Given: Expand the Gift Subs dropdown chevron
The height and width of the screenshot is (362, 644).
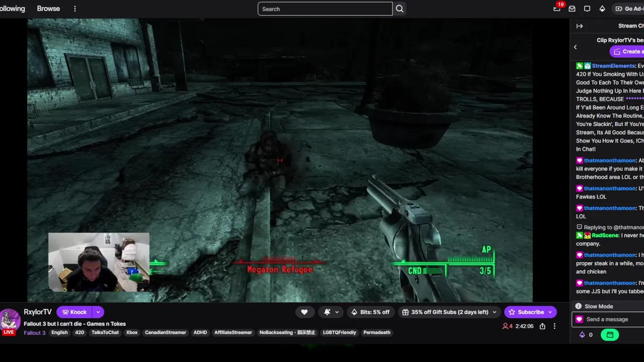Looking at the screenshot, I should (495, 312).
